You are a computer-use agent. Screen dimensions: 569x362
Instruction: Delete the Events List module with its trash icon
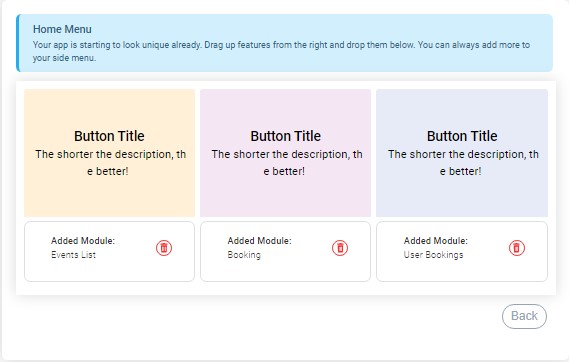pyautogui.click(x=164, y=248)
